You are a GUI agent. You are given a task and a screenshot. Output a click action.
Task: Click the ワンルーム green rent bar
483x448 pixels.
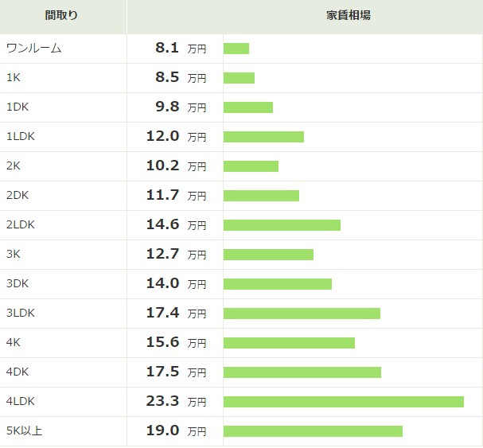pyautogui.click(x=236, y=49)
